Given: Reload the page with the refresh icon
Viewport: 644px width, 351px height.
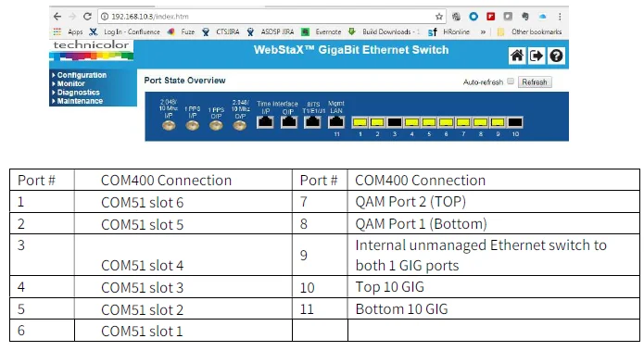Looking at the screenshot, I should click(x=87, y=17).
